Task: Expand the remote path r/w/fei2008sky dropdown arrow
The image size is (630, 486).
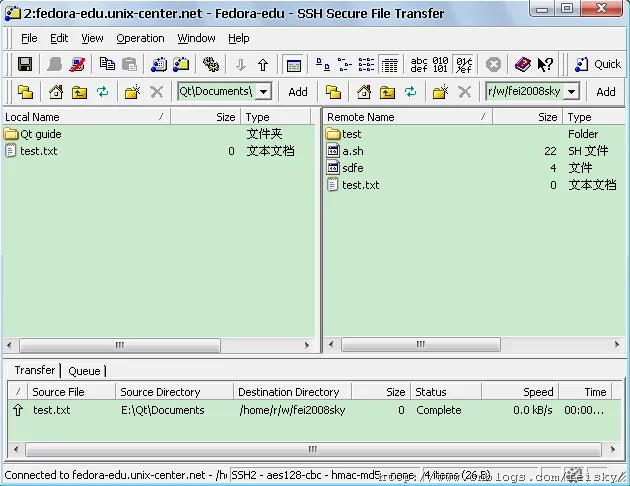Action: tap(571, 92)
